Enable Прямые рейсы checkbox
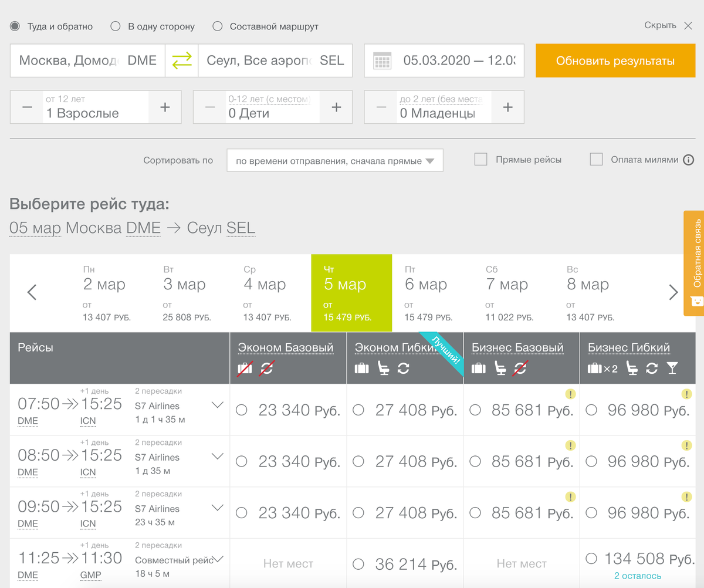Screen dimensions: 704x588 click(x=481, y=160)
